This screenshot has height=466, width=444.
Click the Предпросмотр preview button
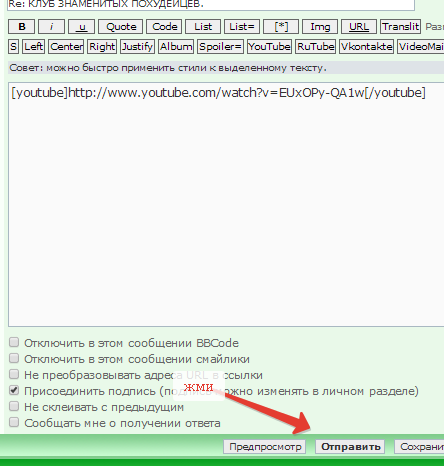[265, 447]
